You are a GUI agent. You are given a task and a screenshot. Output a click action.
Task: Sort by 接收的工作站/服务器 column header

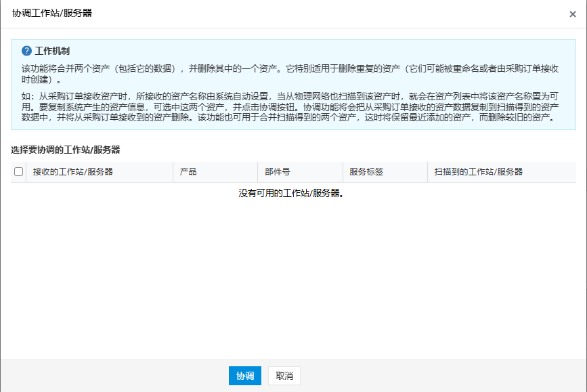tap(73, 172)
